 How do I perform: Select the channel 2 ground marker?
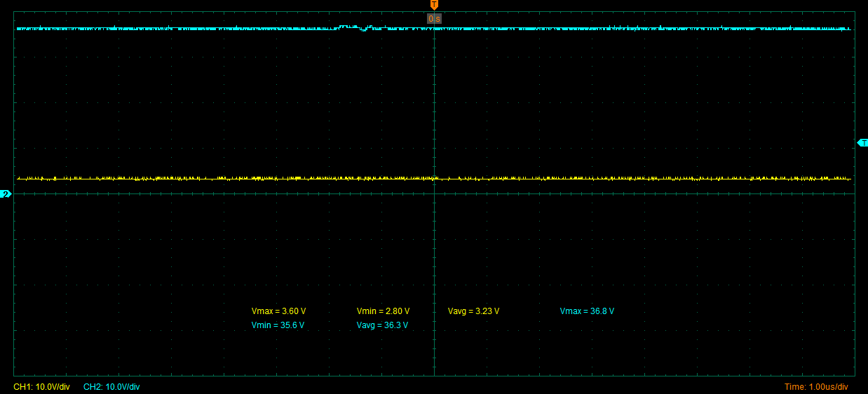[x=6, y=194]
